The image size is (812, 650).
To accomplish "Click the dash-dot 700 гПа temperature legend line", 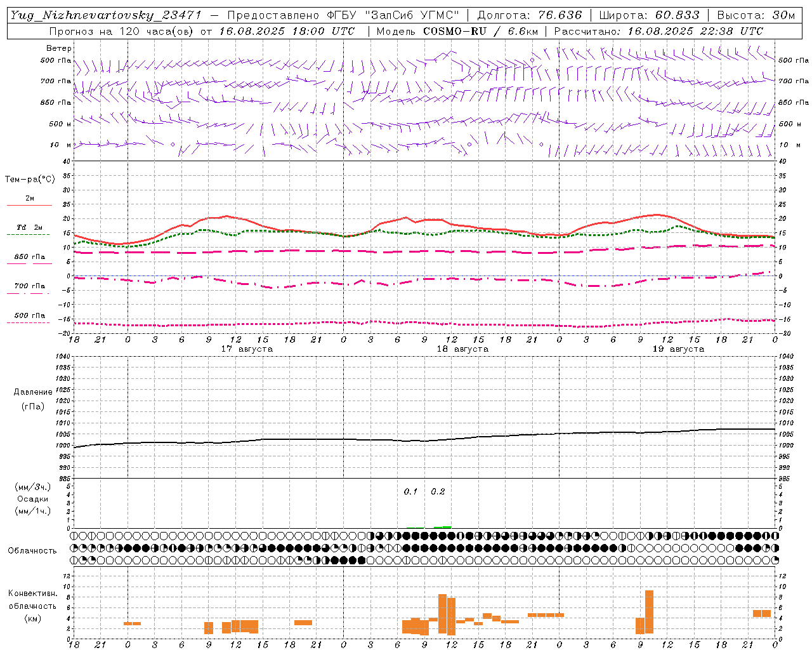I will (28, 293).
